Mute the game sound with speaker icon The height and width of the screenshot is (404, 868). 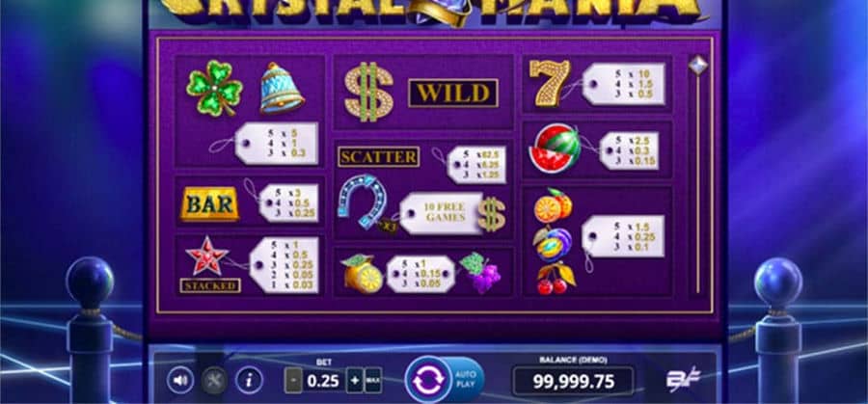click(x=180, y=380)
